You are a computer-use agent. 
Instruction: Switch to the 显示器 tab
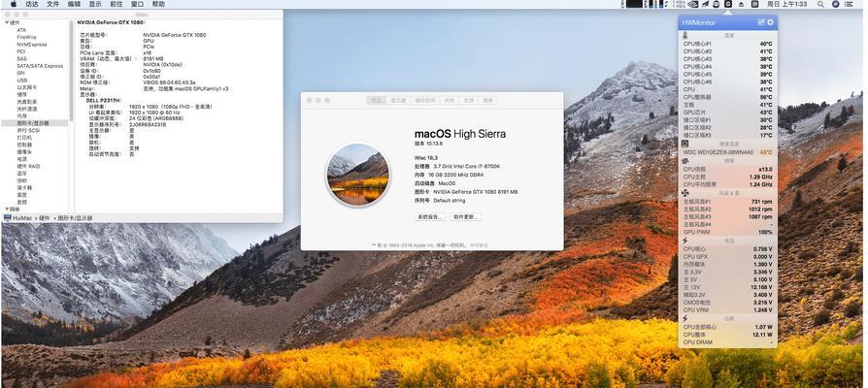tap(399, 101)
